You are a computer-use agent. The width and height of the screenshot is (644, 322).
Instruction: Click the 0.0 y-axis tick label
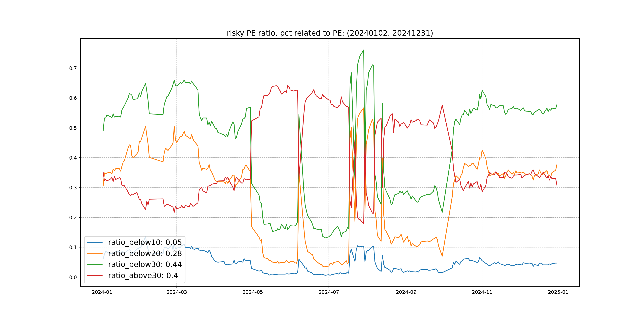pos(73,277)
